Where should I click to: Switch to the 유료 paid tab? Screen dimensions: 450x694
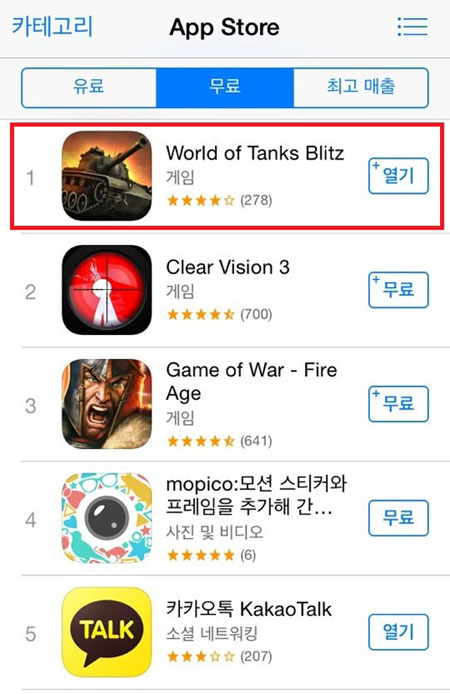point(89,87)
